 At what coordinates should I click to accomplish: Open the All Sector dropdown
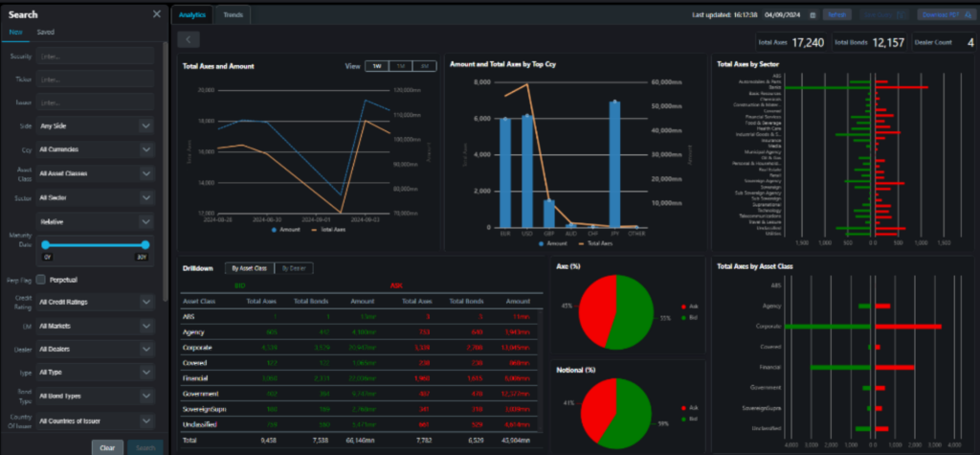(95, 197)
